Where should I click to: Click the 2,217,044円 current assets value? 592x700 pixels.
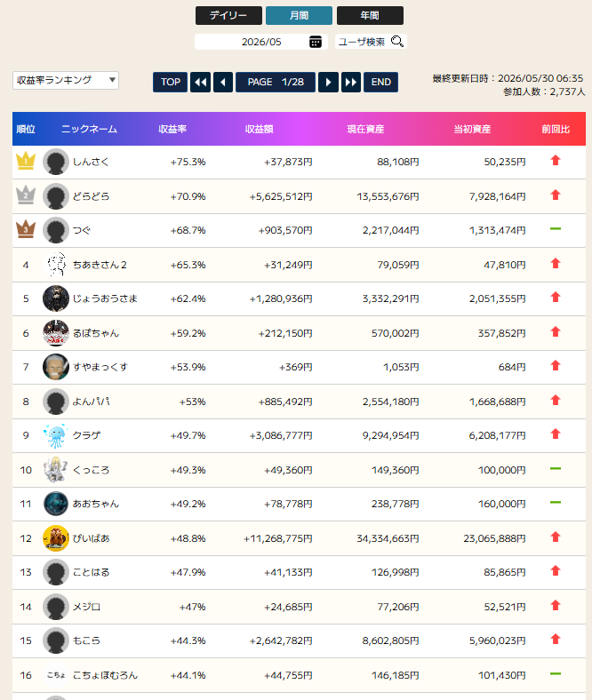click(390, 230)
